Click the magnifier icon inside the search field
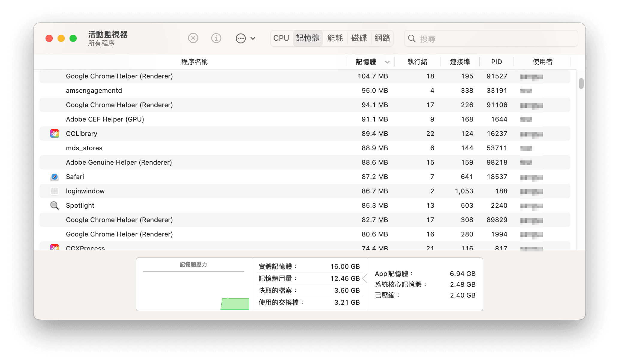This screenshot has height=364, width=619. tap(412, 39)
